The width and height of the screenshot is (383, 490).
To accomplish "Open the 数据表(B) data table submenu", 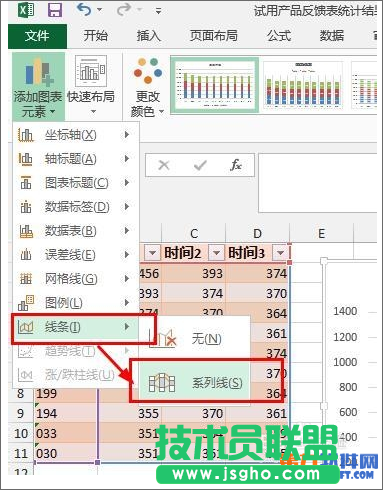I will (76, 231).
